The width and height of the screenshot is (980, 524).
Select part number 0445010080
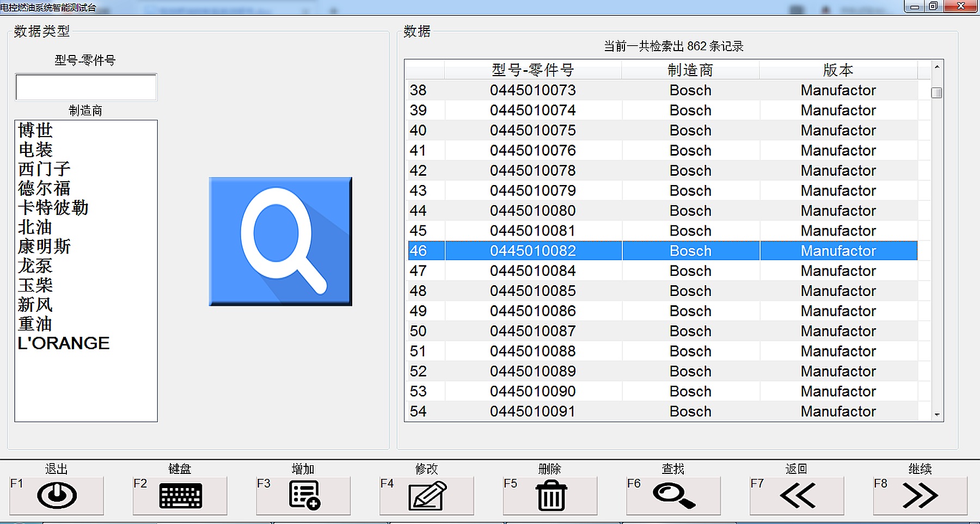click(x=533, y=211)
